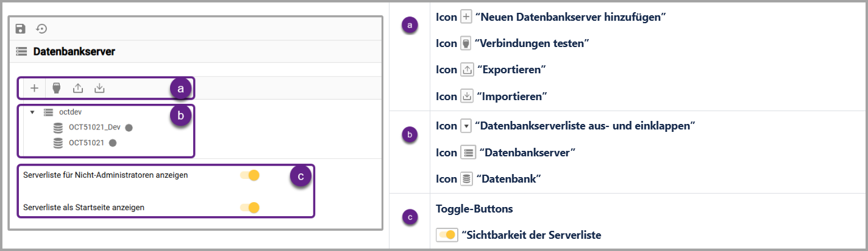Click the Datenbankserver header list icon

tap(21, 52)
